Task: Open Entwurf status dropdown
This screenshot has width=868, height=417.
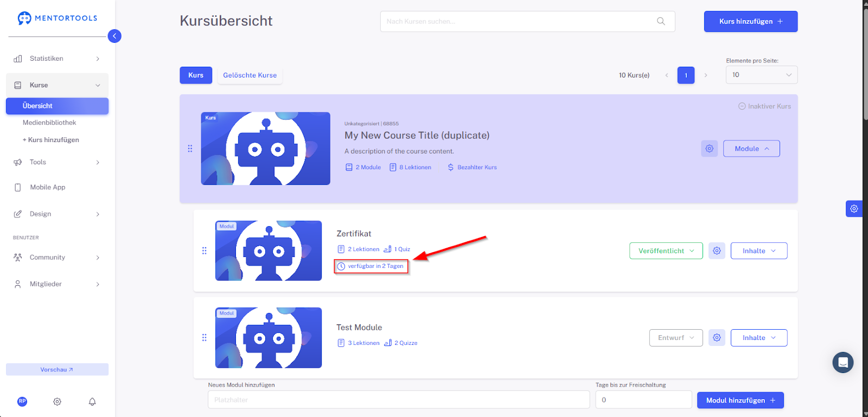Action: pos(676,338)
